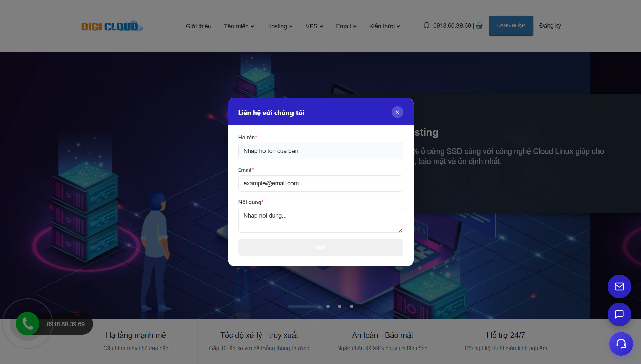Open the Đăng ký link
641x364 pixels.
coord(550,26)
